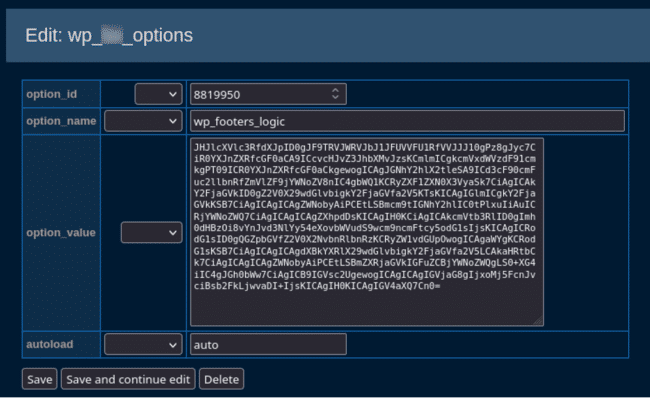
Task: Click the option_id column label
Action: (51, 94)
